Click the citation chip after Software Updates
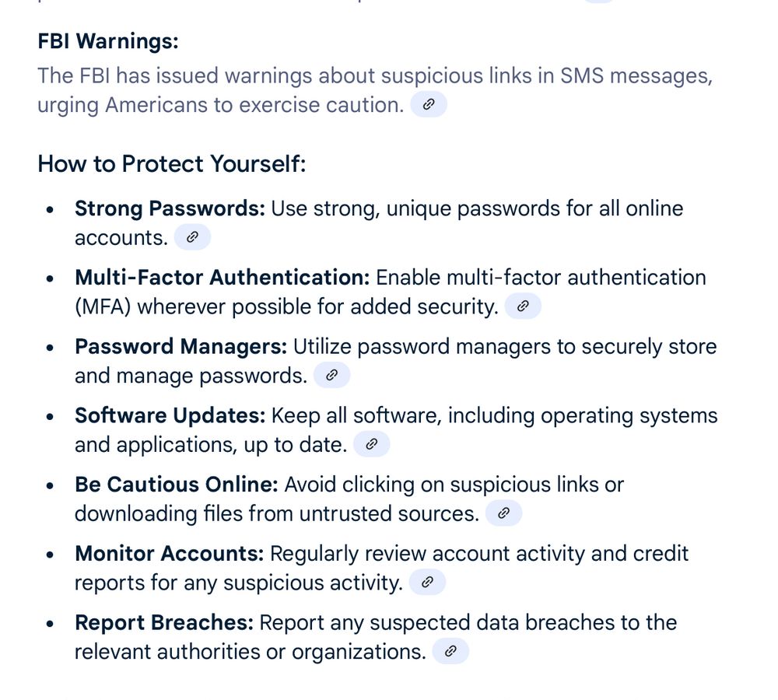This screenshot has width=778, height=700. (371, 444)
